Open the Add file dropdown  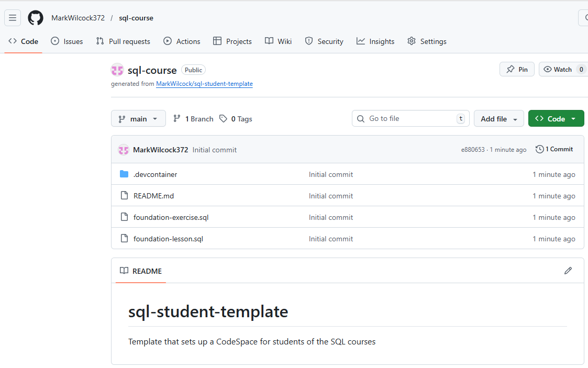tap(498, 118)
